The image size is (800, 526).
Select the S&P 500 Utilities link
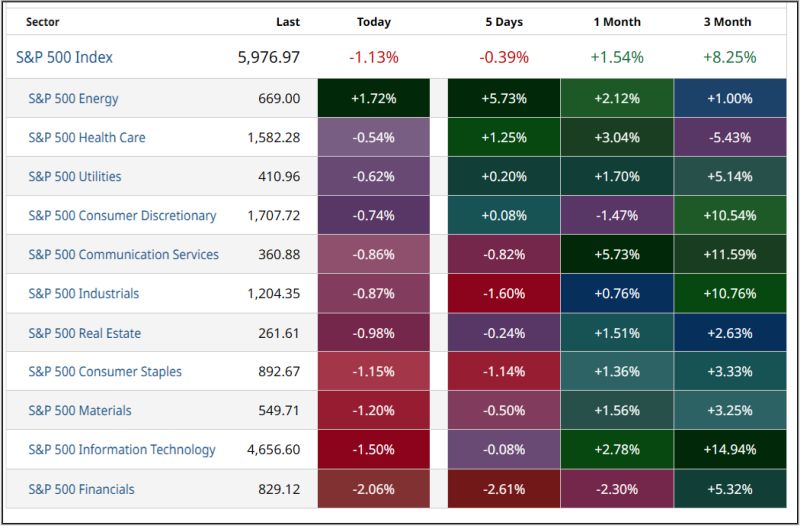coord(75,177)
